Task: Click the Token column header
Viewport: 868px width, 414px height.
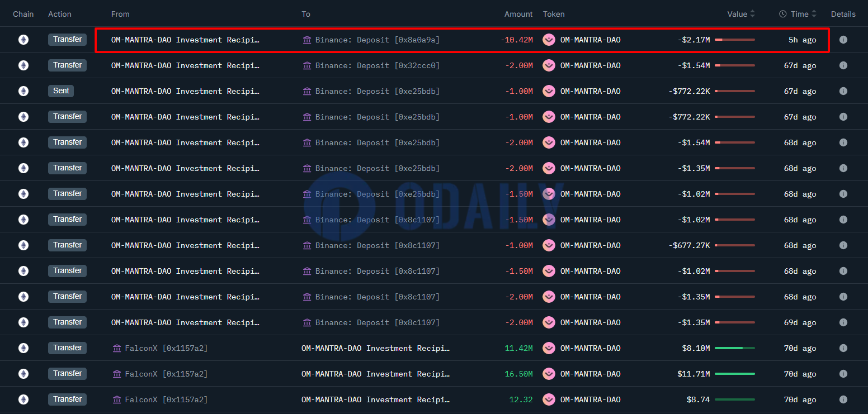Action: [554, 14]
